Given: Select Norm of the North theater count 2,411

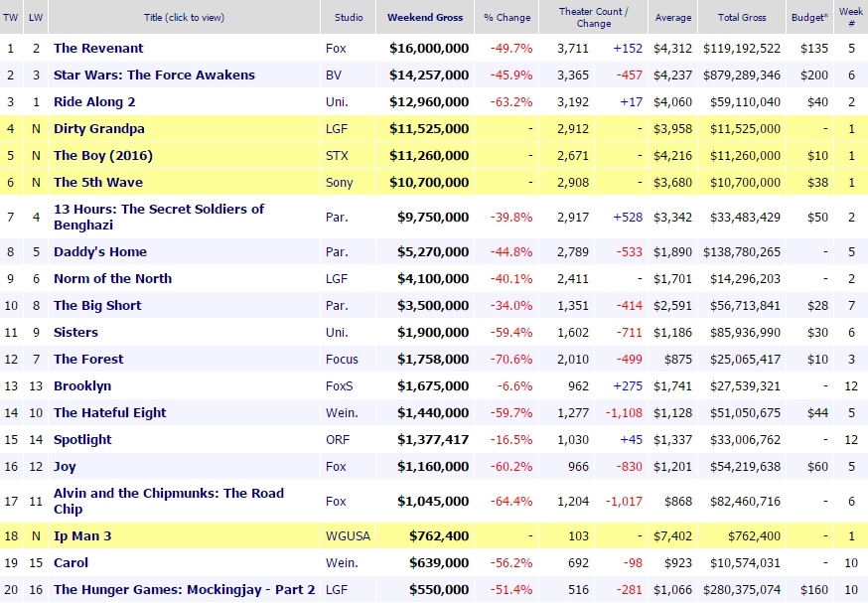Looking at the screenshot, I should point(572,278).
